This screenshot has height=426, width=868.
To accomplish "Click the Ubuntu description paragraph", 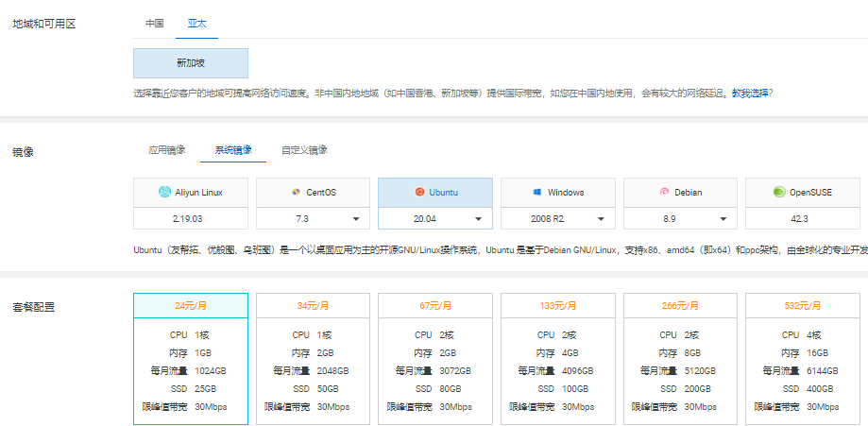I will click(501, 250).
